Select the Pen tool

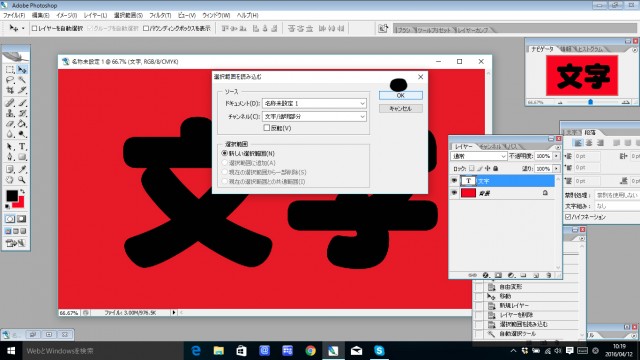click(10, 157)
